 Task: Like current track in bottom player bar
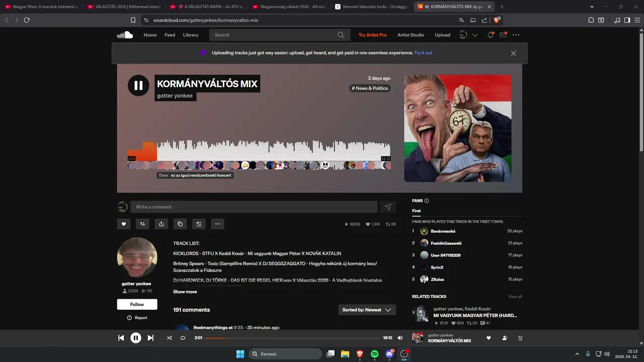point(488,338)
